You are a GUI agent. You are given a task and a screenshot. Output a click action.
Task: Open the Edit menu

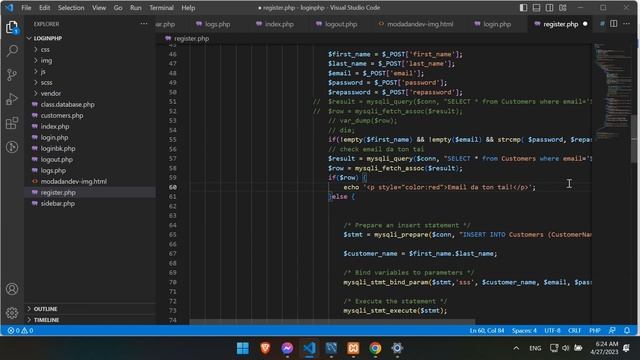[x=44, y=8]
